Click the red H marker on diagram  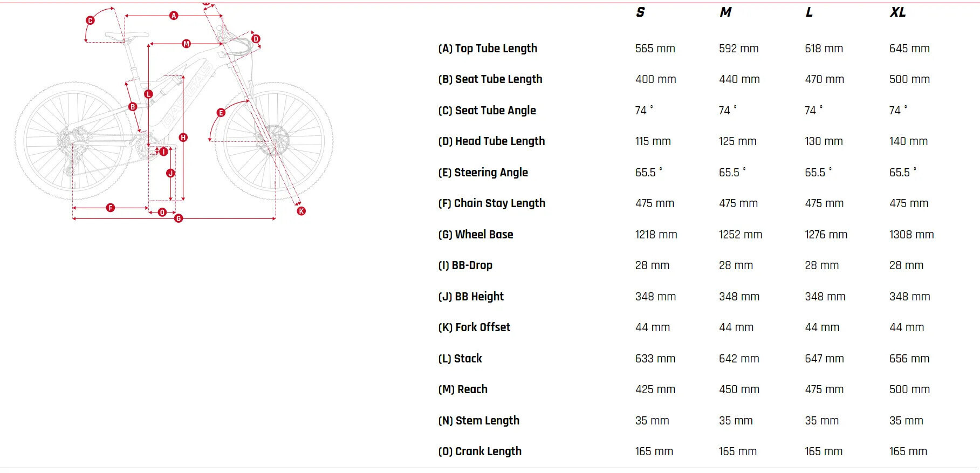click(x=183, y=138)
